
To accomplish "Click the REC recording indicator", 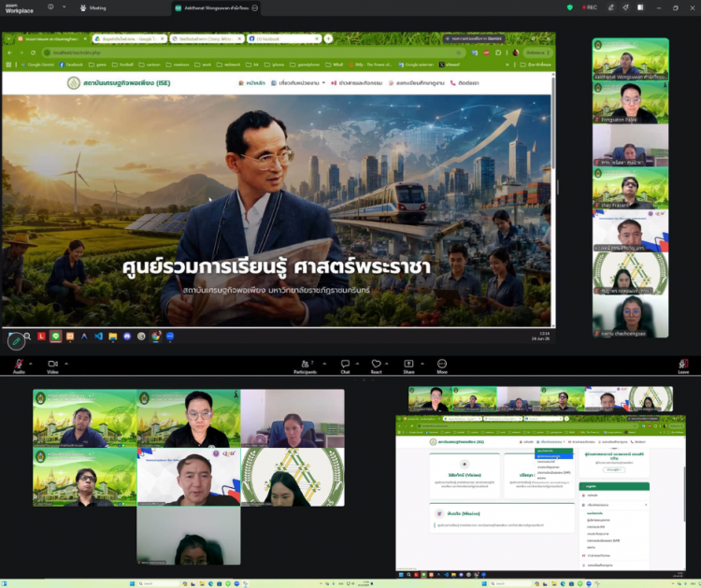I will pos(589,7).
